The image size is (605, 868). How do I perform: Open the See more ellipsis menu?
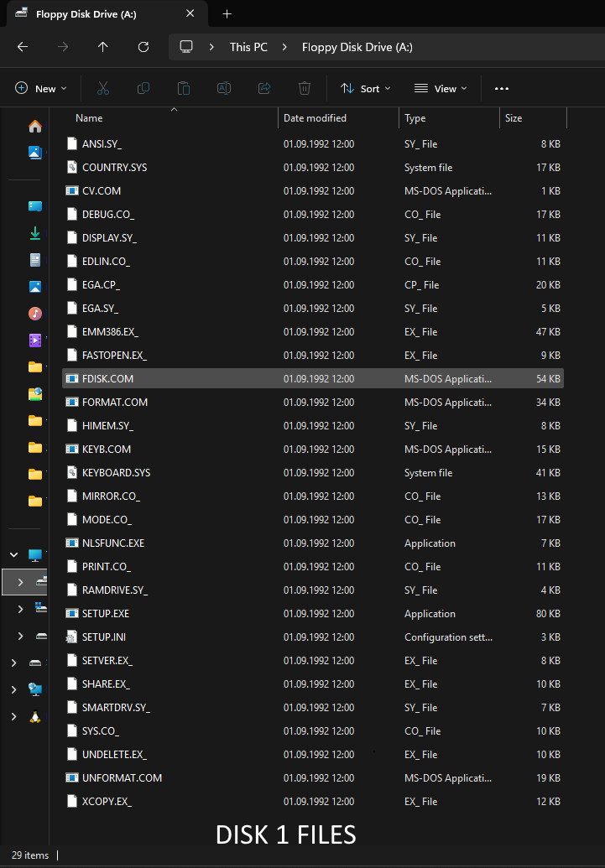(502, 89)
